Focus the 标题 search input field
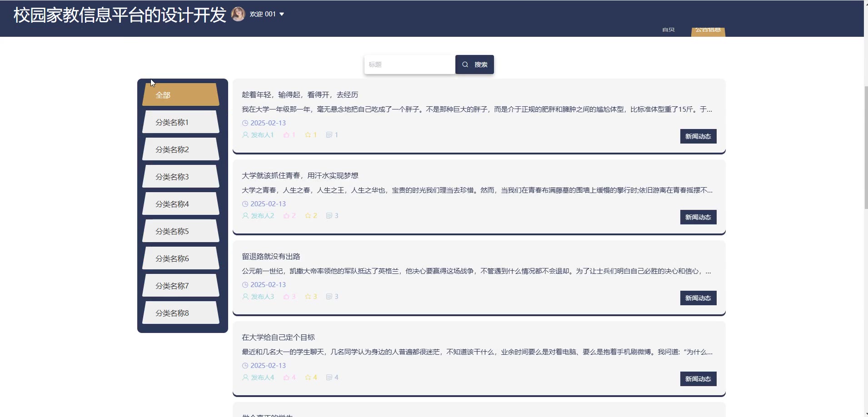Screen dimensions: 868x417 [409, 65]
